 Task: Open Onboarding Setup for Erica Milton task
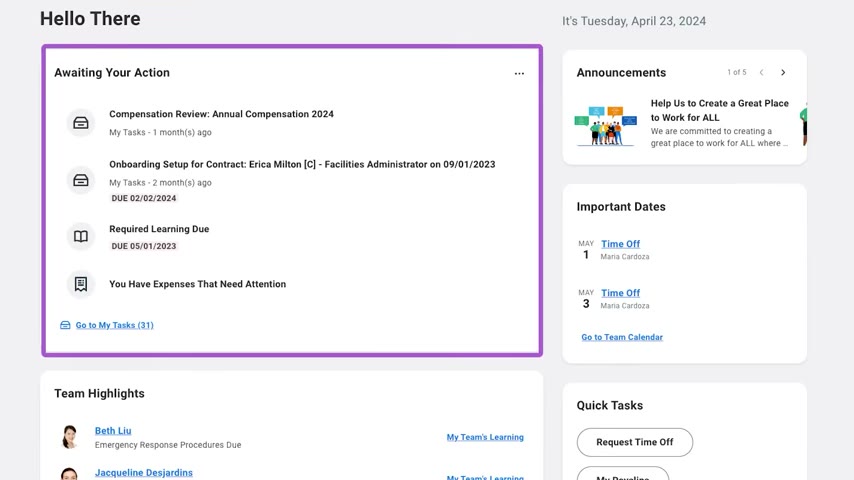click(x=302, y=164)
